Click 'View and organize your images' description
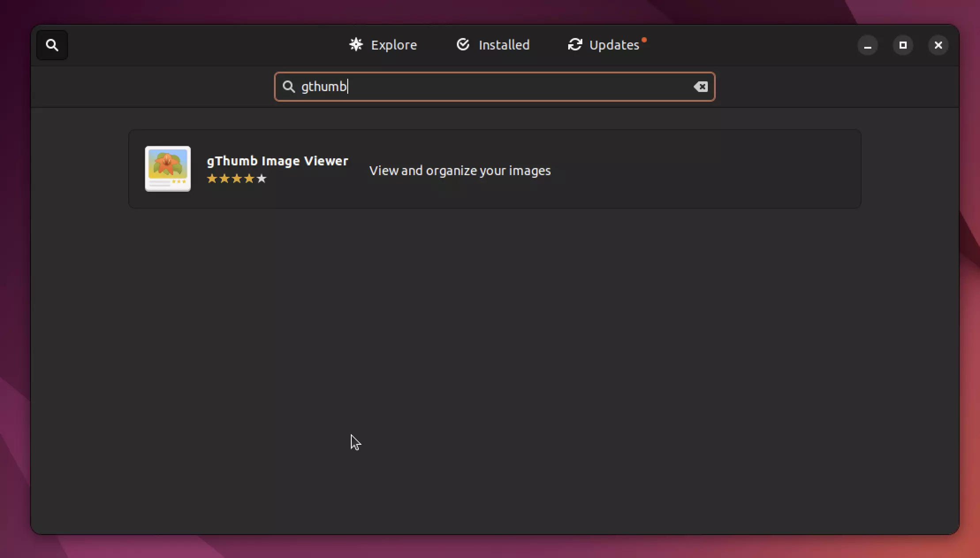The width and height of the screenshot is (980, 558). click(460, 171)
